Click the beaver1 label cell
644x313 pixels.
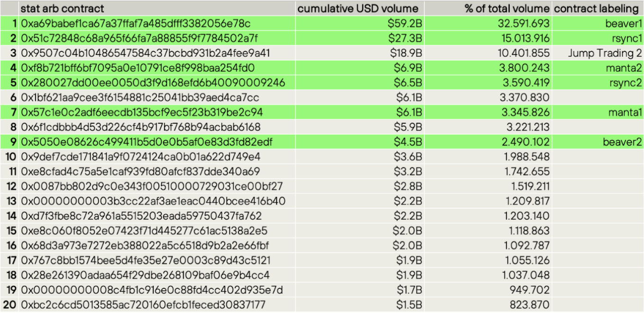coord(623,23)
